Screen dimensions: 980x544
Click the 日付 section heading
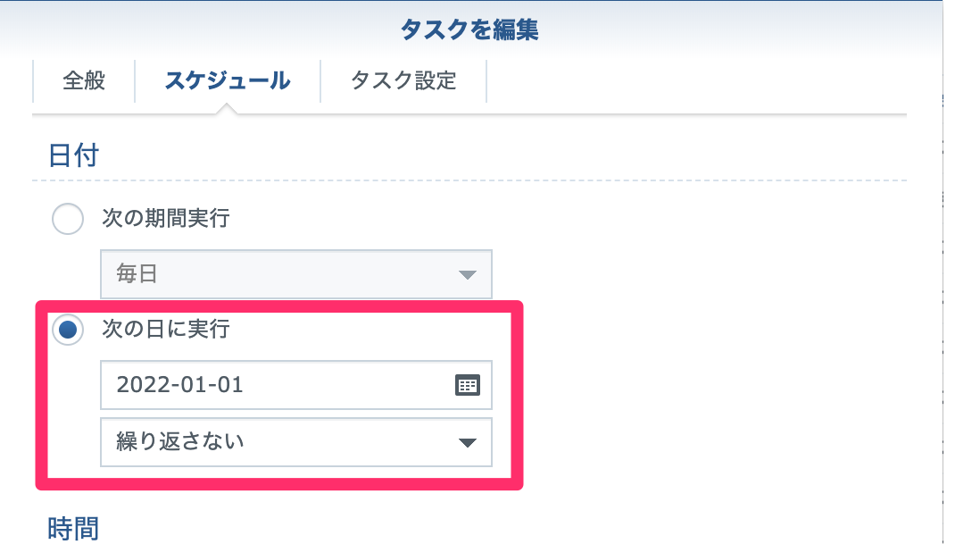(73, 155)
